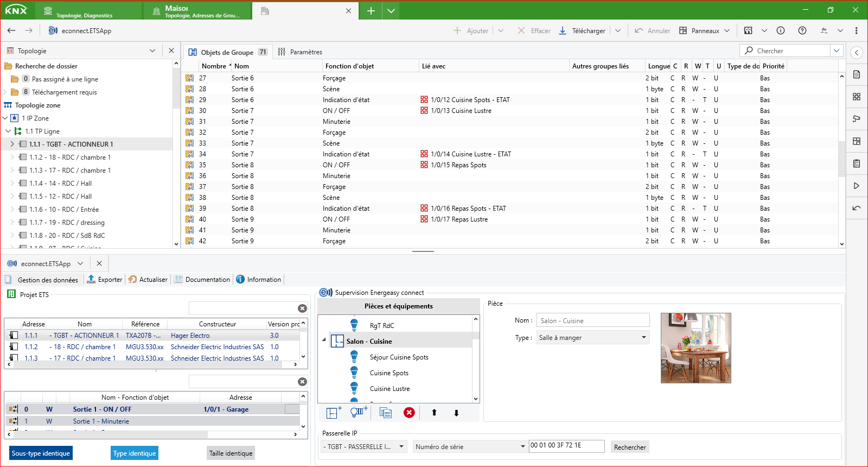Screen dimensions: 868x467
Task: Open the diagnostics camera icon in sidebar
Action: pos(857,118)
